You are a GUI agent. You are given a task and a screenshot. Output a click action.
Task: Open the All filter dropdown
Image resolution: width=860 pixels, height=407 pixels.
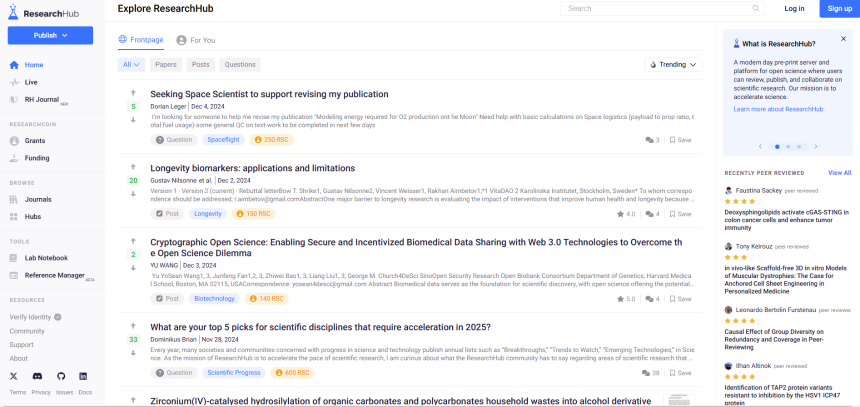click(131, 65)
